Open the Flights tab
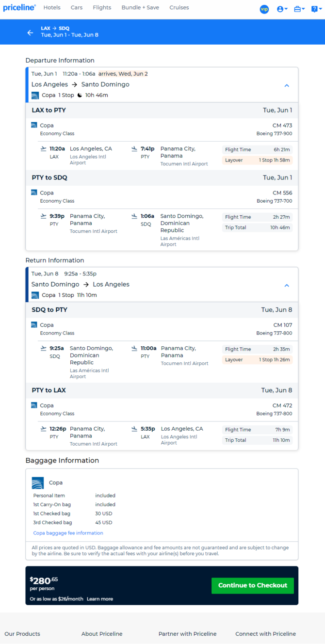 102,8
